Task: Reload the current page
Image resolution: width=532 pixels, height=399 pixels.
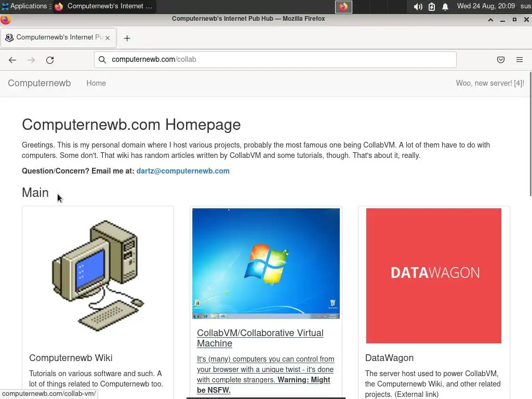Action: click(x=50, y=60)
